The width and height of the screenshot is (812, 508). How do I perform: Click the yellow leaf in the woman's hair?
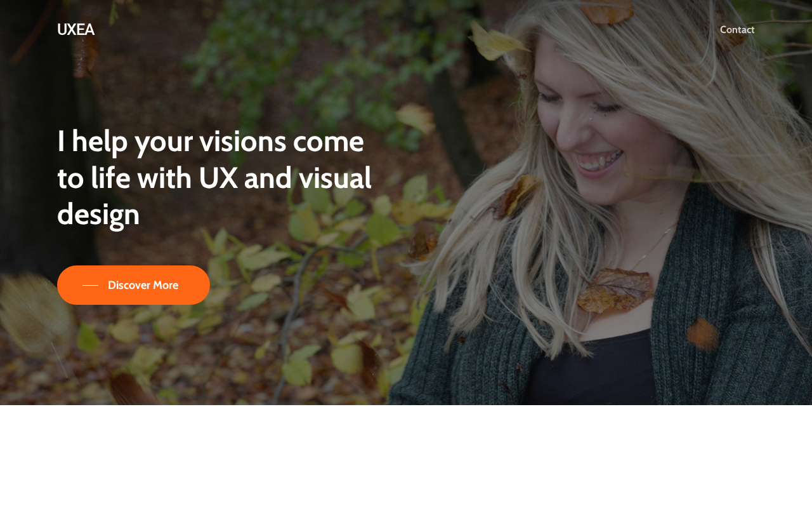click(498, 43)
